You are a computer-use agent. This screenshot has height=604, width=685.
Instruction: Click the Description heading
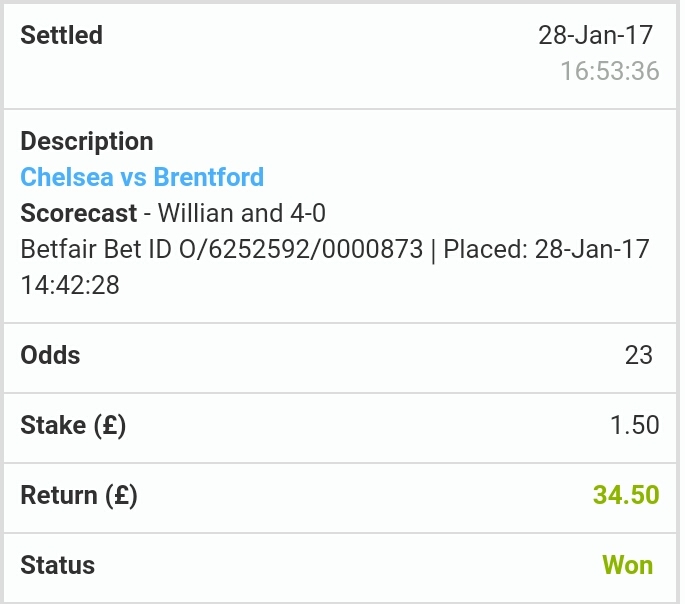pos(87,142)
